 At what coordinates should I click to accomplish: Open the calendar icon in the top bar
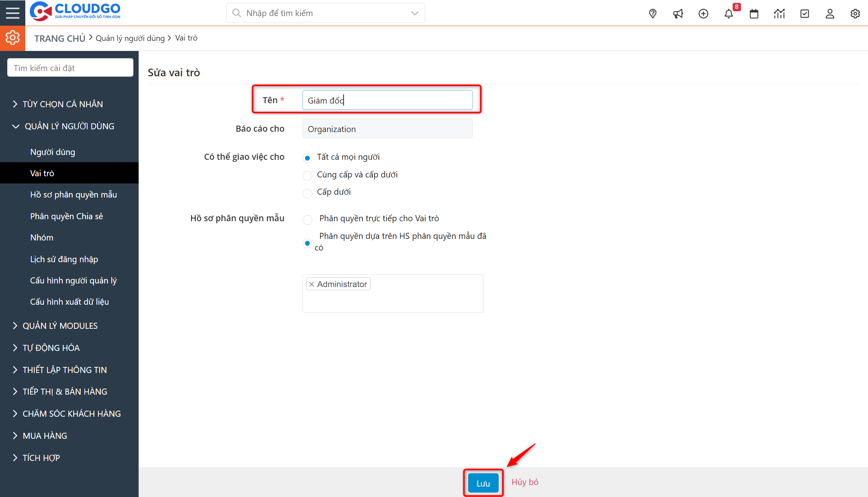754,13
